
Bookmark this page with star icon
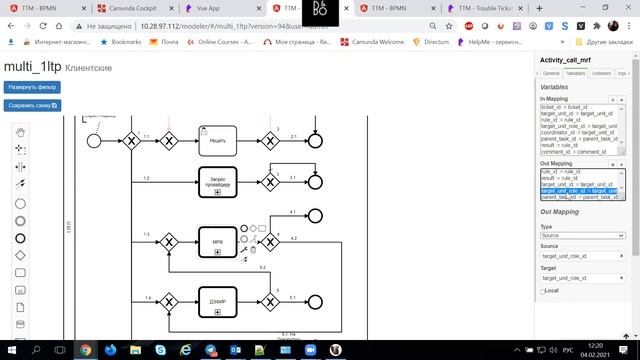(449, 26)
